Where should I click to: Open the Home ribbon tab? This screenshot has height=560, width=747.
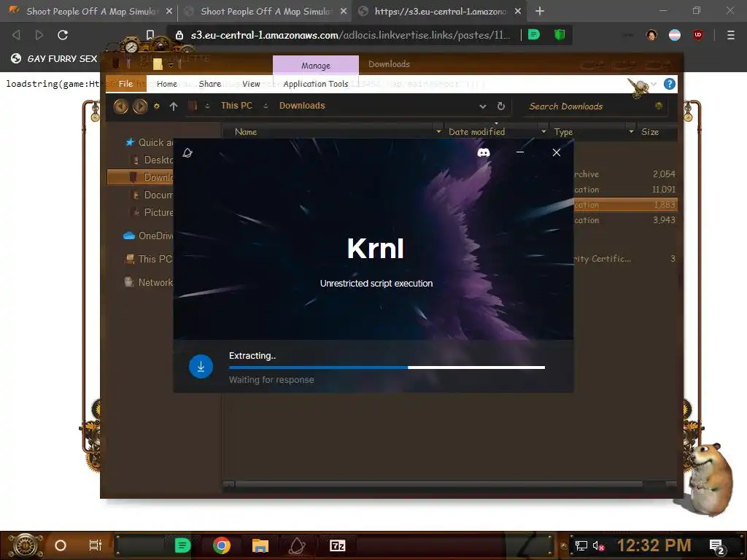point(167,84)
